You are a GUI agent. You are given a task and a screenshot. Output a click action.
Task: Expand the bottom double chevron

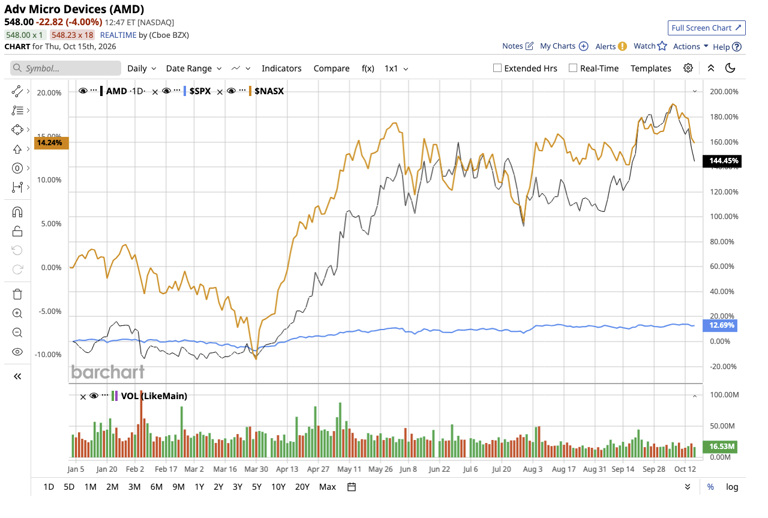point(688,487)
